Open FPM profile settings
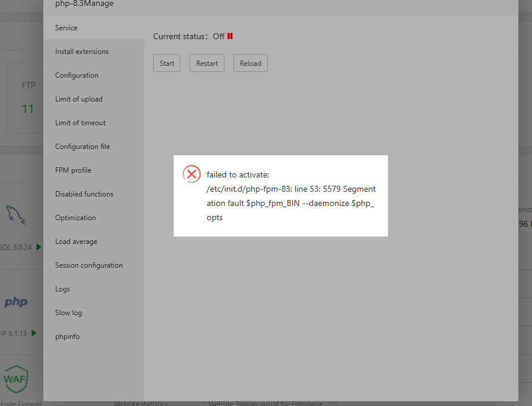532x406 pixels. coord(94,170)
